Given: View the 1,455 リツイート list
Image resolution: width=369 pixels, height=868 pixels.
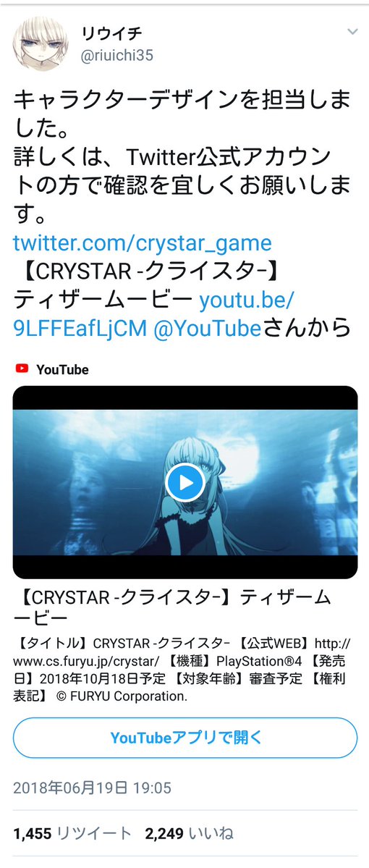Looking at the screenshot, I should (72, 833).
